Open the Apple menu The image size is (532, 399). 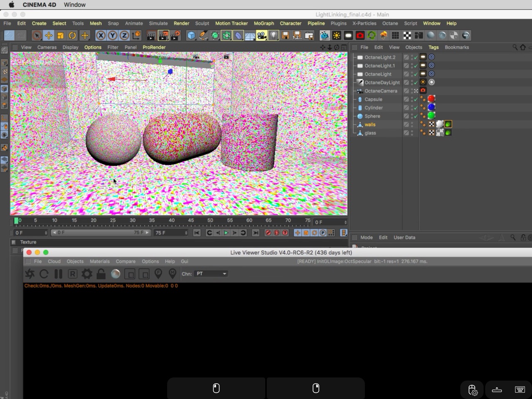point(12,5)
